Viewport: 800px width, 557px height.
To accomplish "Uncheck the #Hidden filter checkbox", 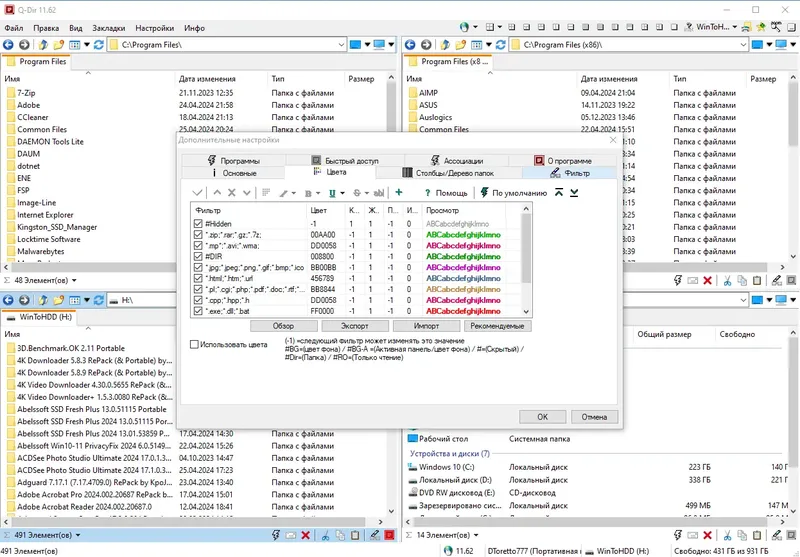I will coord(198,224).
